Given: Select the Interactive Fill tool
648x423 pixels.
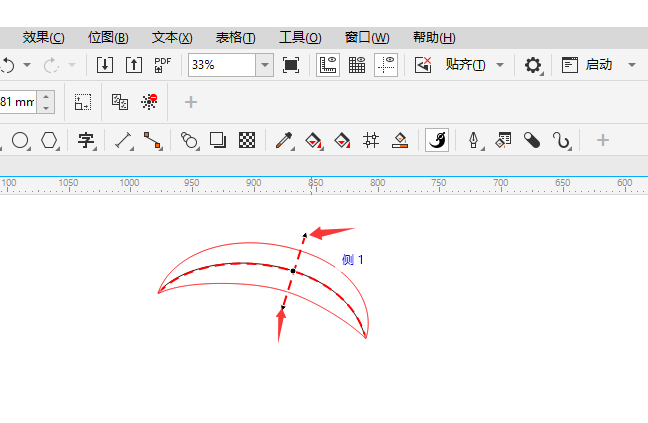Looking at the screenshot, I should tap(313, 140).
